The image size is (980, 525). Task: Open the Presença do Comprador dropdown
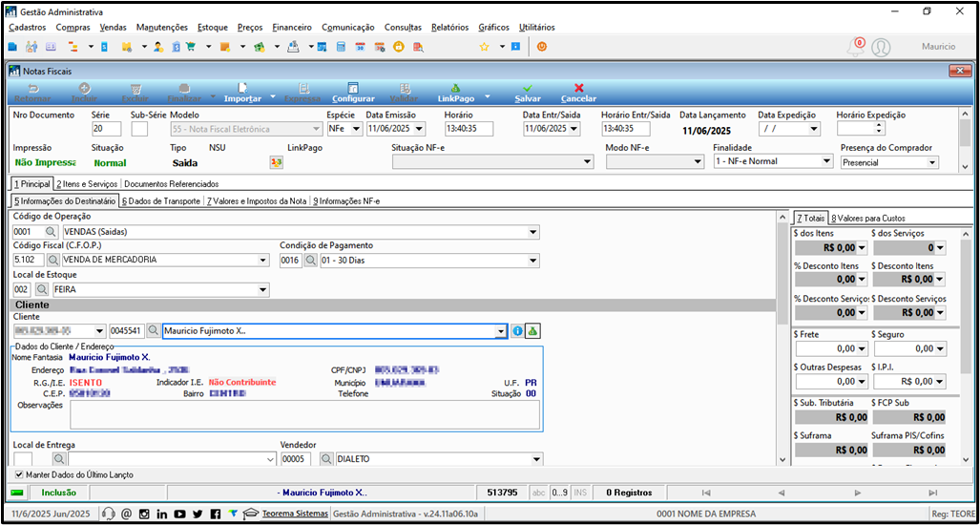932,162
